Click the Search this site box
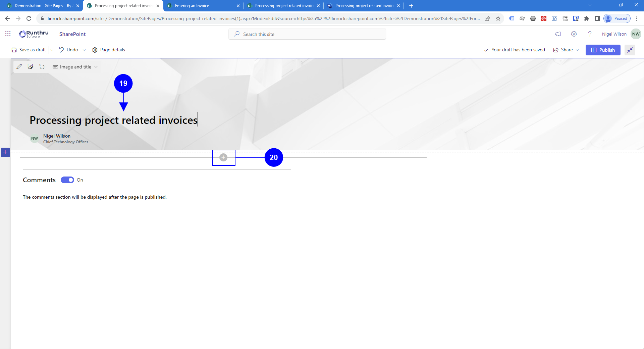The width and height of the screenshot is (644, 349). coord(307,34)
